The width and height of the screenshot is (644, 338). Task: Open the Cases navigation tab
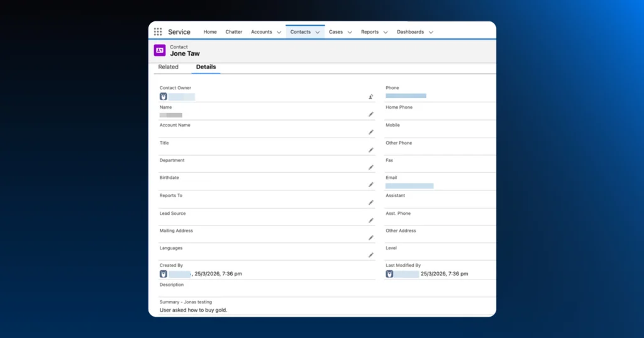(x=336, y=31)
